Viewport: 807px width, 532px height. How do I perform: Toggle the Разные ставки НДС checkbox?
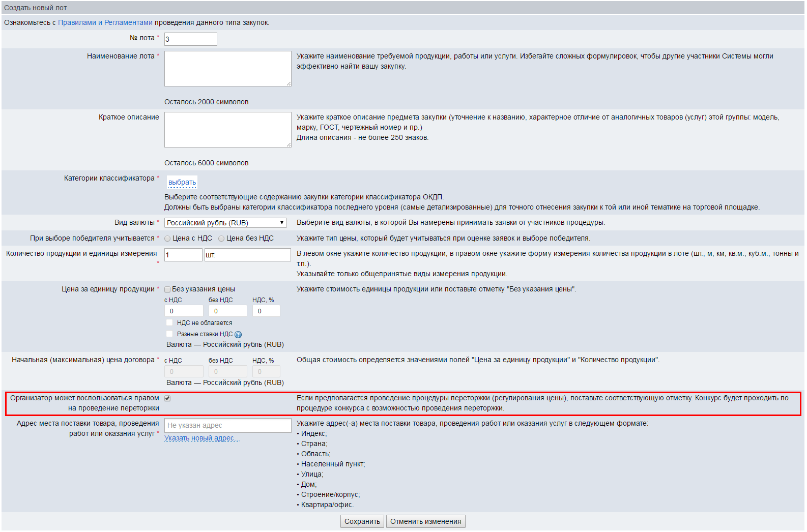pyautogui.click(x=169, y=334)
